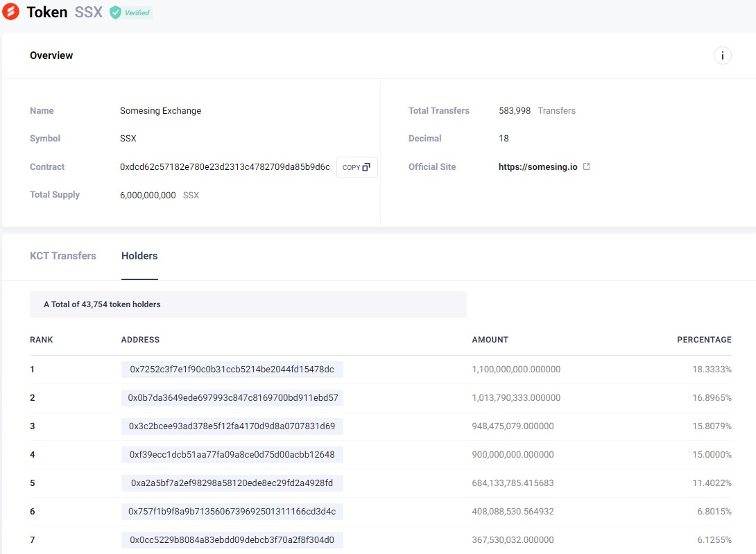Image resolution: width=756 pixels, height=554 pixels.
Task: Click the AMOUNT column header
Action: click(x=490, y=340)
